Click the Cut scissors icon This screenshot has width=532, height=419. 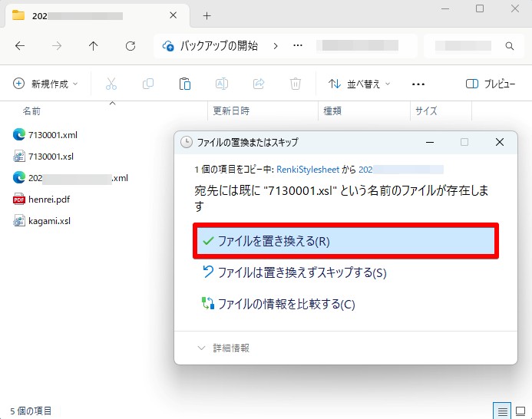click(111, 84)
